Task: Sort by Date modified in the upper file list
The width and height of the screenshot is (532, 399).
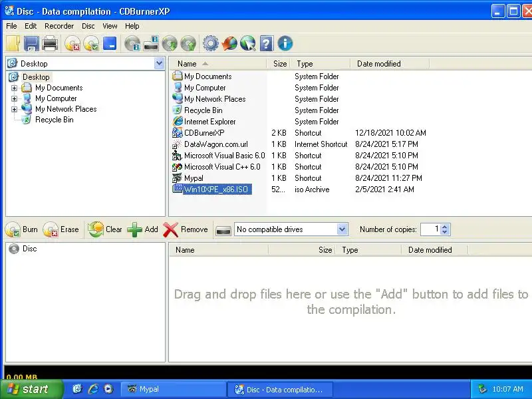Action: pyautogui.click(x=390, y=64)
